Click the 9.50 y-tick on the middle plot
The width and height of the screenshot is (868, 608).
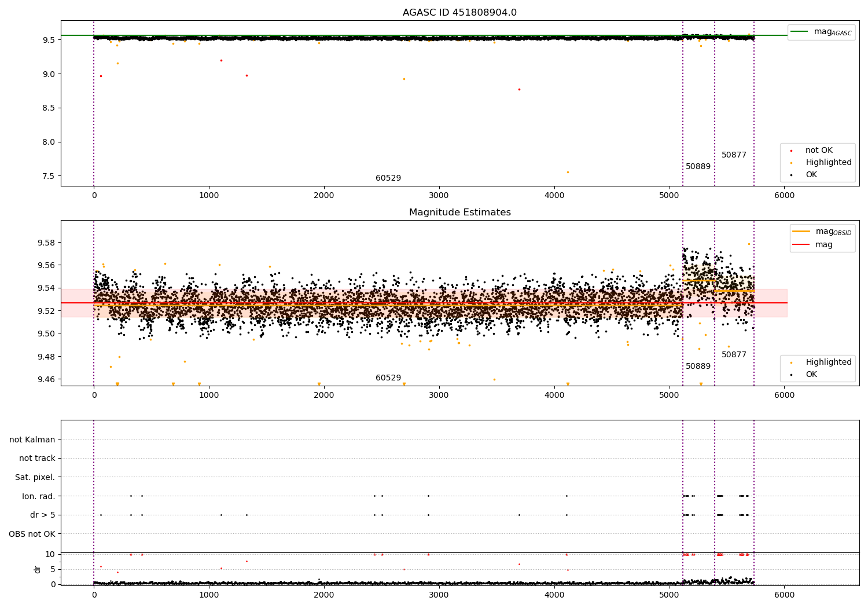point(47,334)
